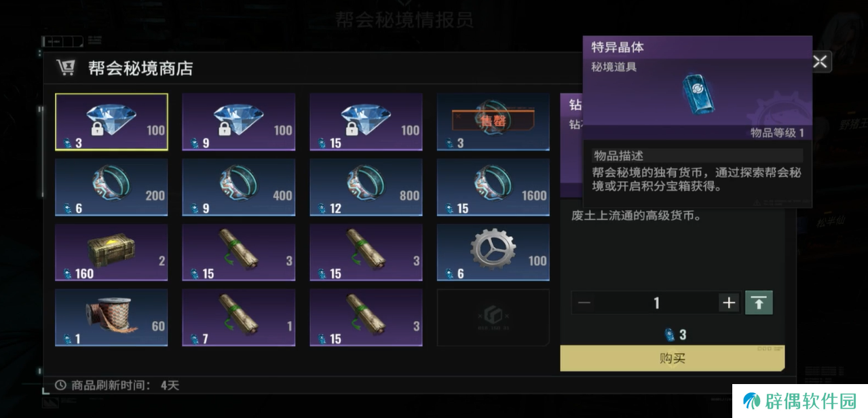Select the supply crate costing 160
Screen dimensions: 868x418
click(x=111, y=252)
